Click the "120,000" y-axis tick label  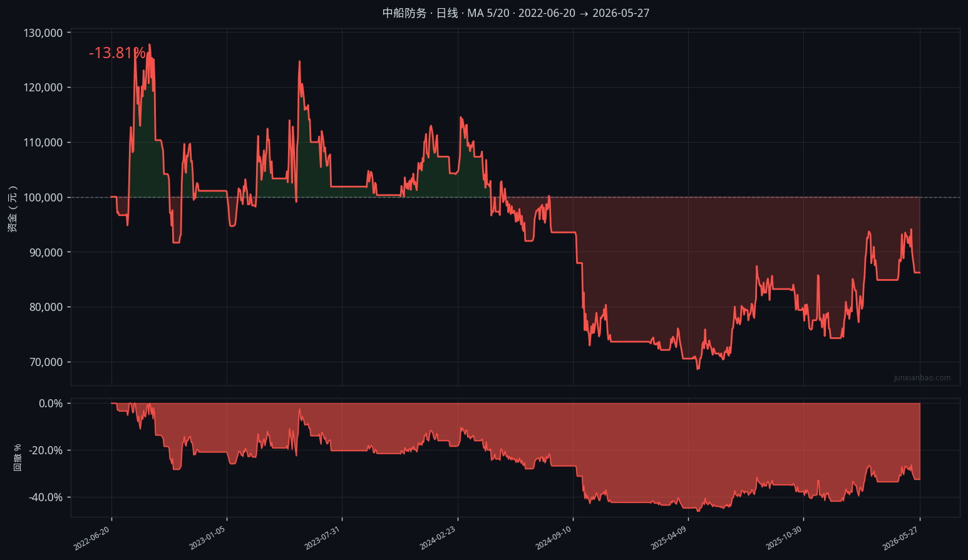[43, 88]
